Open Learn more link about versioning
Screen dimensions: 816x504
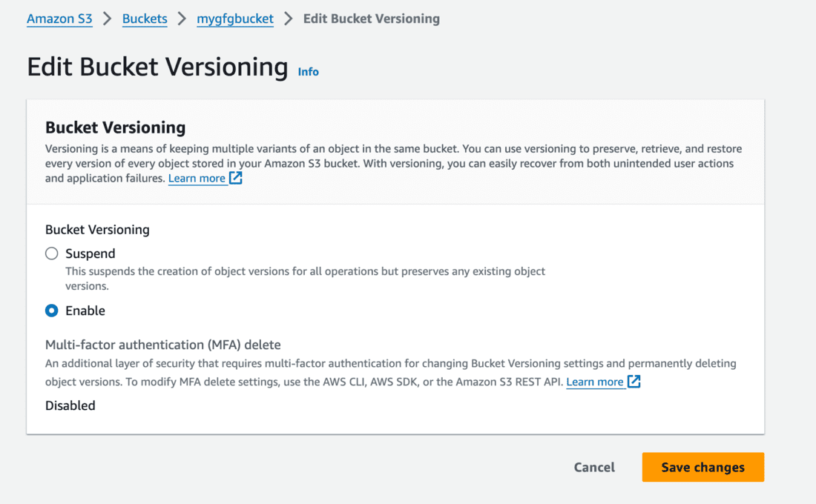pyautogui.click(x=197, y=179)
